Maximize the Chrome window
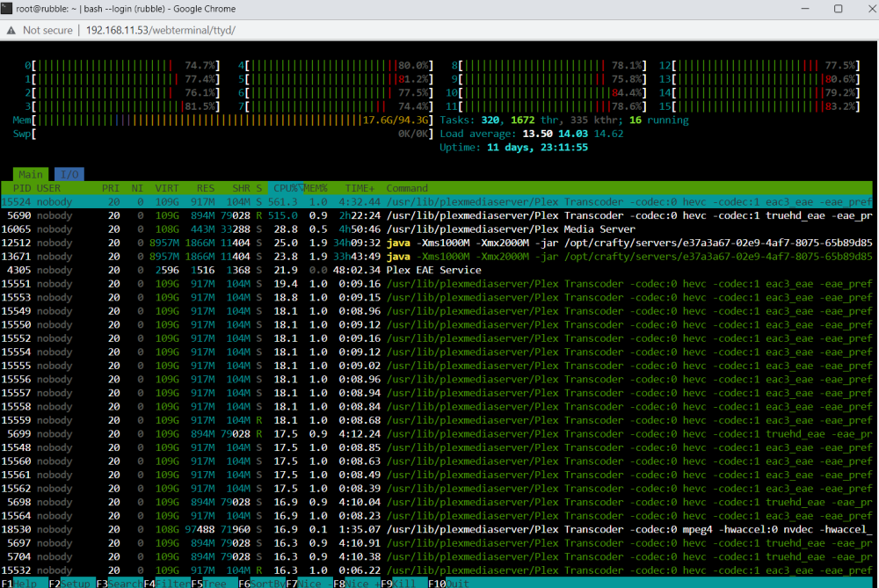879x588 pixels. (x=838, y=9)
